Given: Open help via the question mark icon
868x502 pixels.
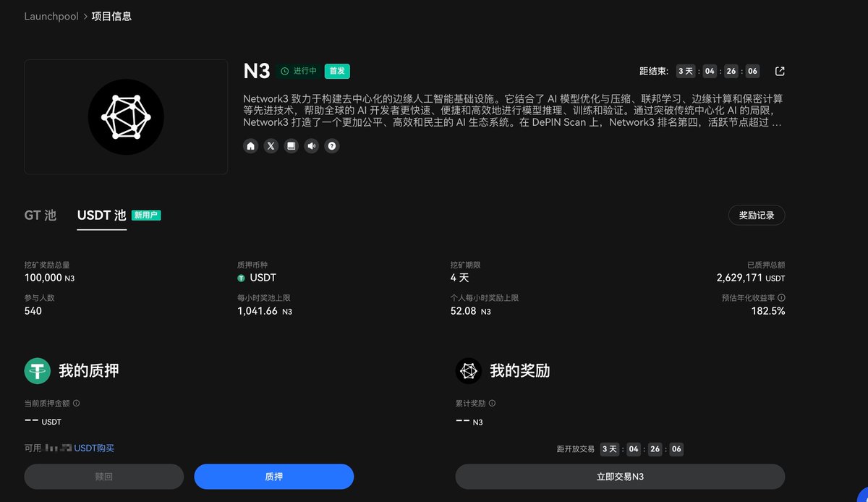Looking at the screenshot, I should pyautogui.click(x=331, y=146).
